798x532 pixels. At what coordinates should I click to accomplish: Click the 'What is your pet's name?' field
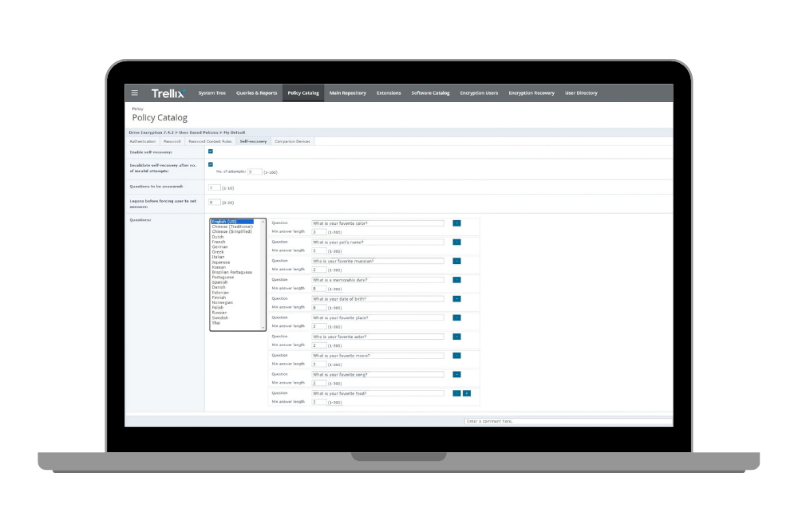(x=377, y=242)
